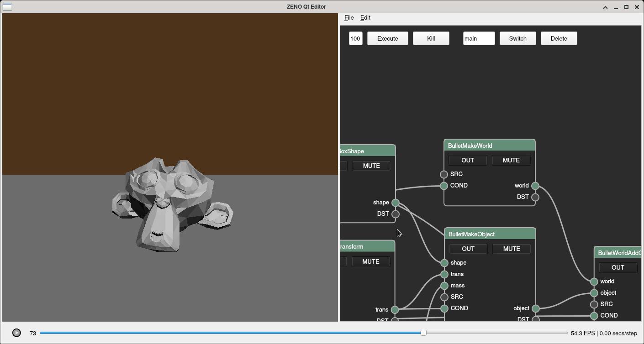Click the COND socket of BulletMakeObject
644x344 pixels.
click(x=444, y=308)
